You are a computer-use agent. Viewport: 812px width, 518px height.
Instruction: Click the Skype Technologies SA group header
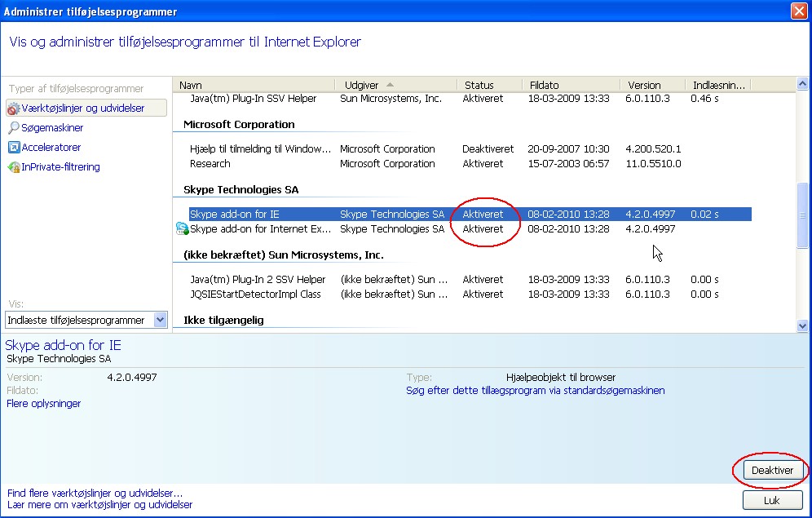point(241,189)
